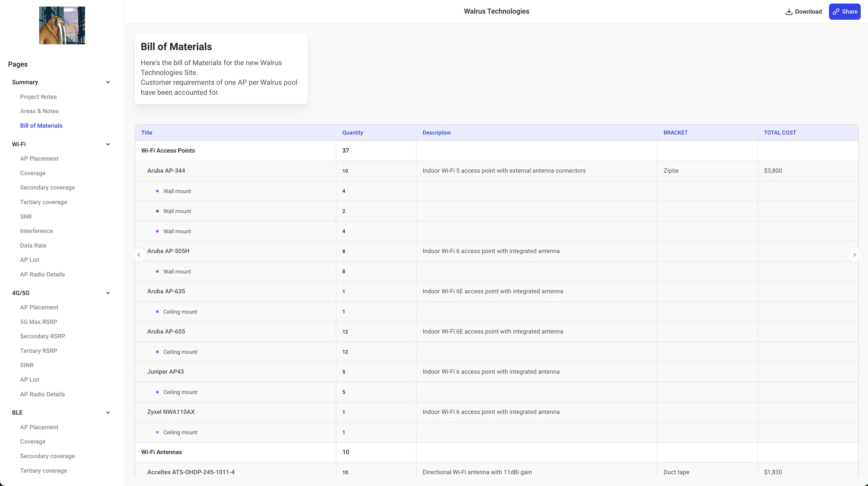Image resolution: width=868 pixels, height=486 pixels.
Task: Click Ceiling mount under Zyxel NWA110AX
Action: (x=180, y=433)
